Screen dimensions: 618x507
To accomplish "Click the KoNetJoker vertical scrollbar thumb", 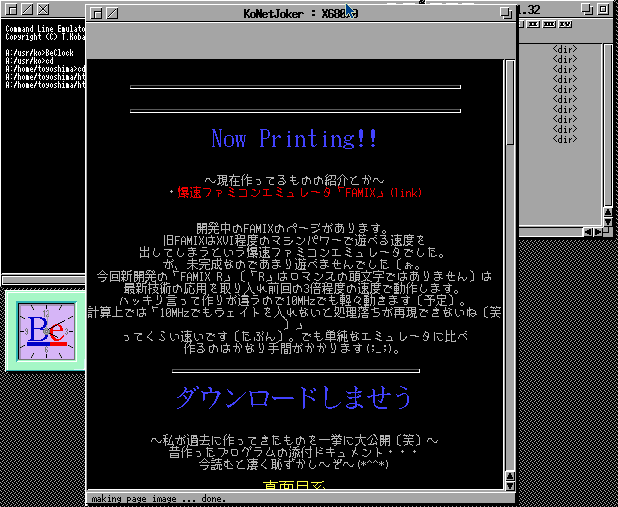I will 510,103.
